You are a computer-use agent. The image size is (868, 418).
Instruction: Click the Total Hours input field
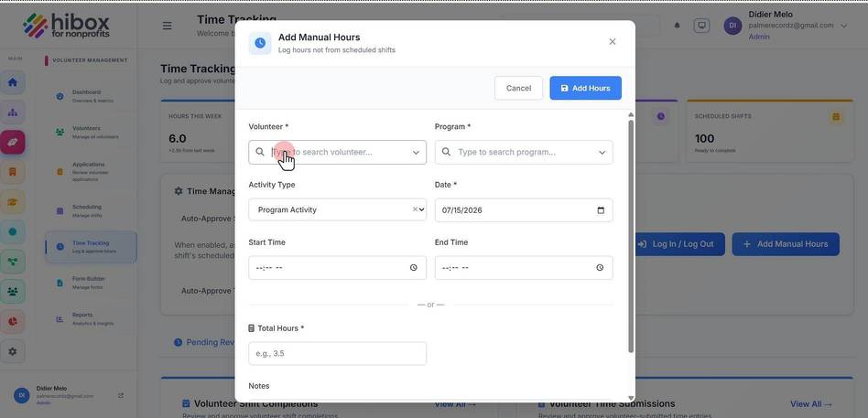[x=337, y=353]
